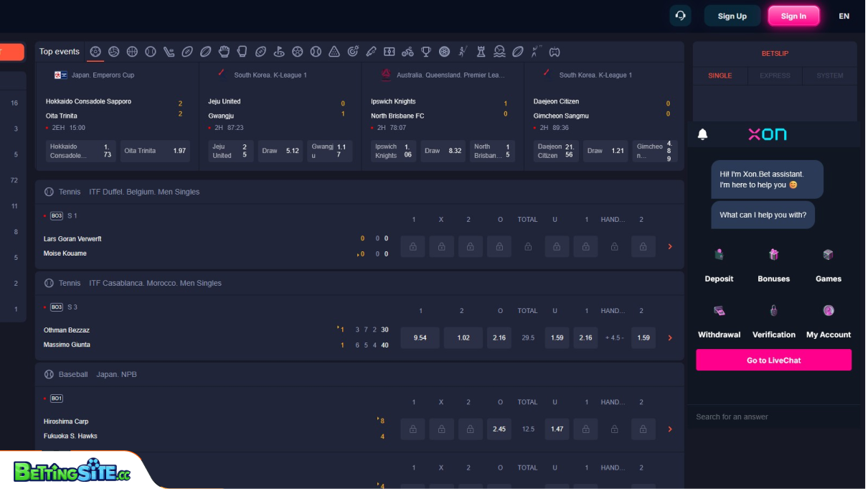This screenshot has height=489, width=868.
Task: Add Draw 5.12 for Jeju United match
Action: click(x=280, y=151)
